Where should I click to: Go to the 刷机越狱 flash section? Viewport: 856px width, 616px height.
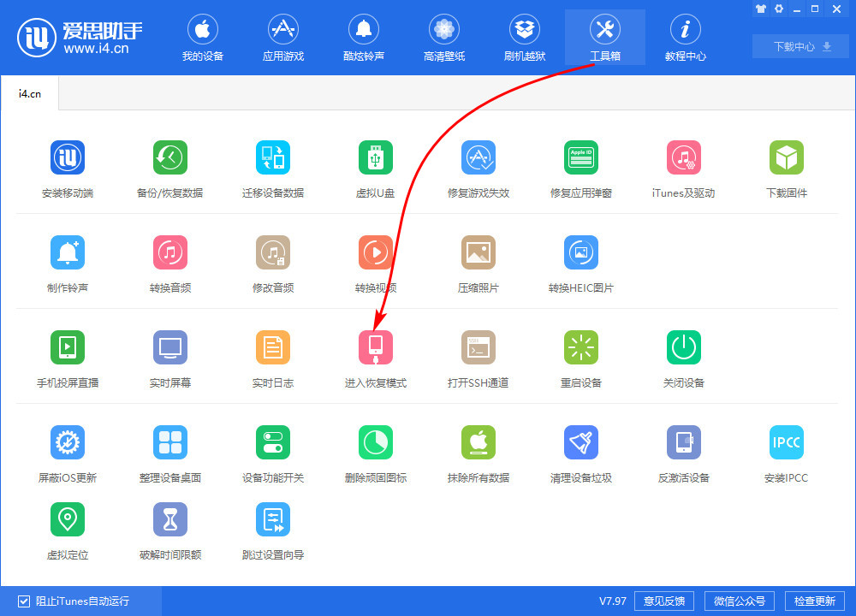(x=525, y=39)
